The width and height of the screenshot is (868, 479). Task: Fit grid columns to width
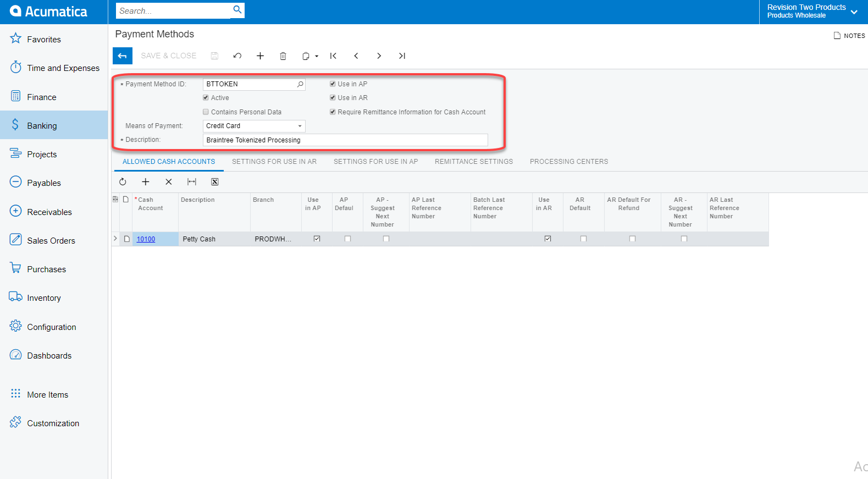point(192,181)
